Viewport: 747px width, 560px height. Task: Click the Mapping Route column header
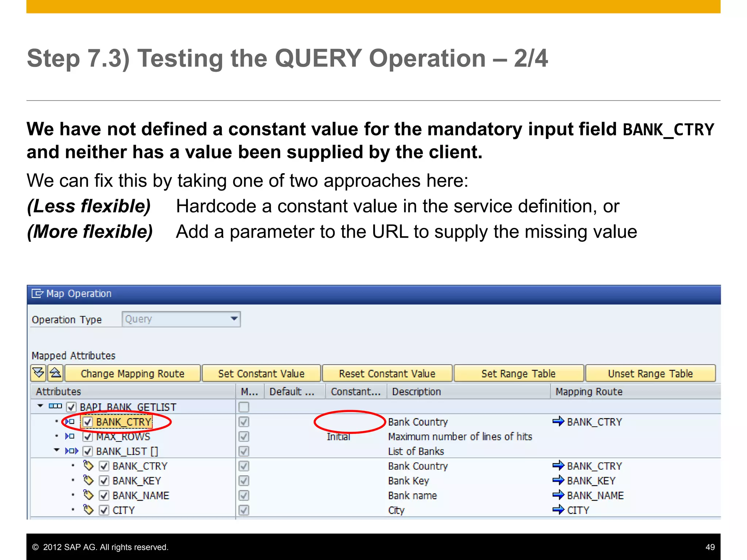[x=635, y=392]
